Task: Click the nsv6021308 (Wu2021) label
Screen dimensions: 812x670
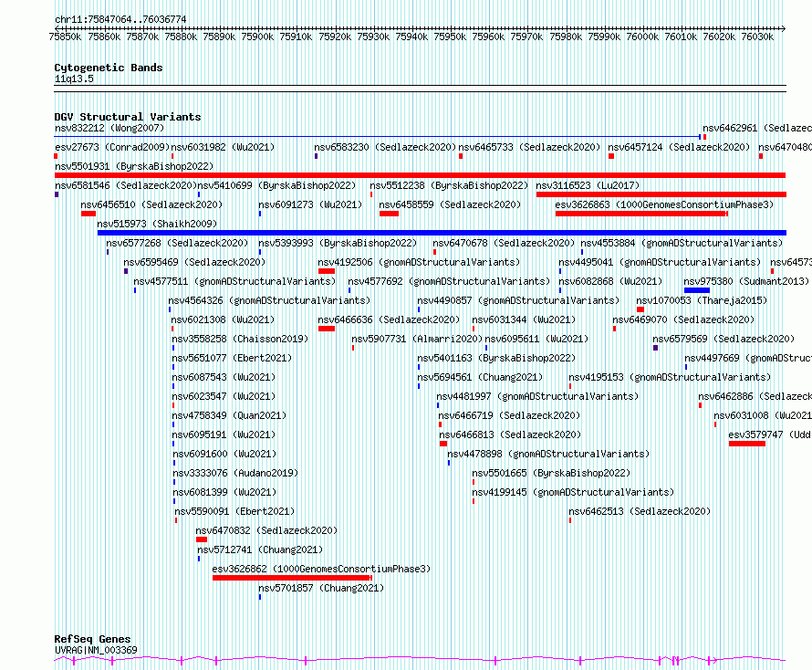Action: click(223, 319)
